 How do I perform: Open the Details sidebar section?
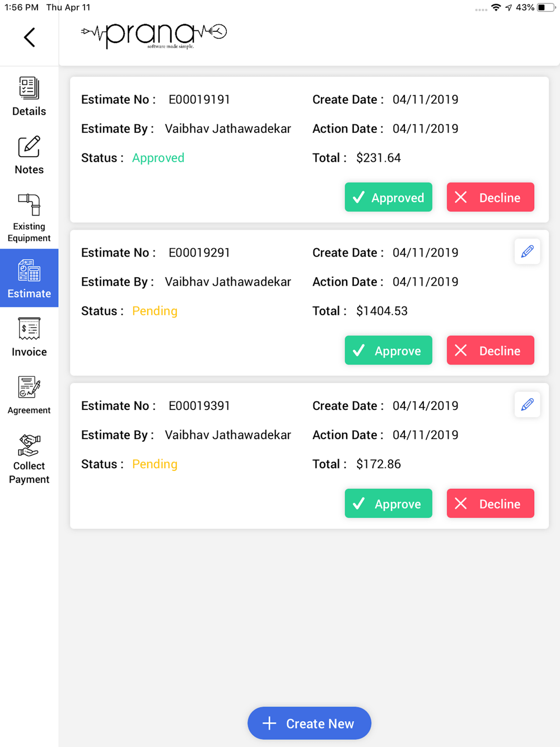point(29,96)
